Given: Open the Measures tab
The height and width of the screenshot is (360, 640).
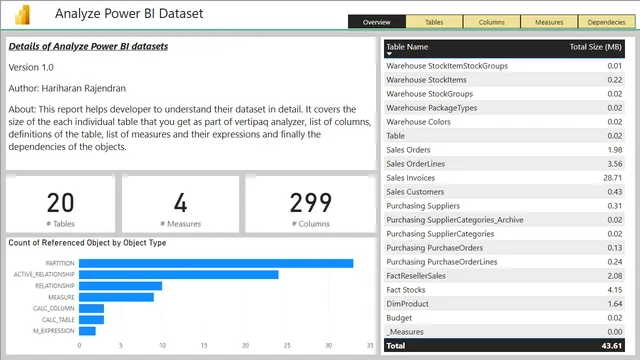Looking at the screenshot, I should 549,22.
